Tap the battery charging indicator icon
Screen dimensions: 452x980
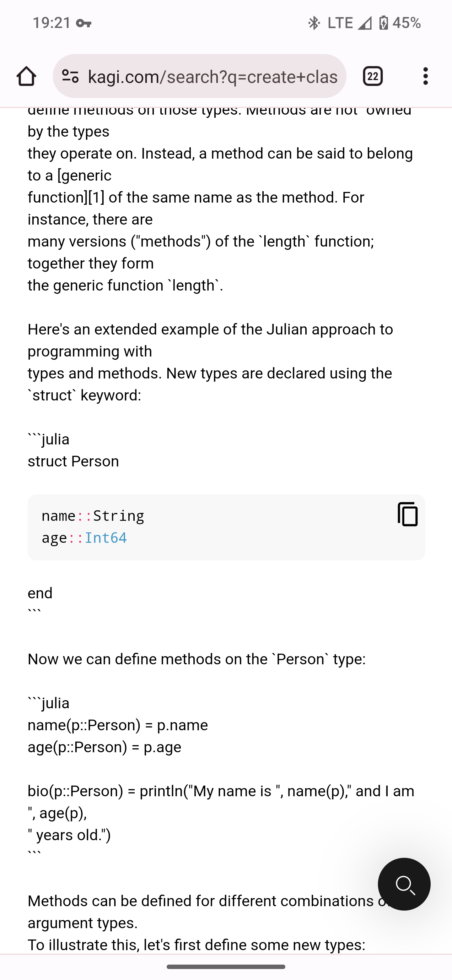pyautogui.click(x=383, y=23)
